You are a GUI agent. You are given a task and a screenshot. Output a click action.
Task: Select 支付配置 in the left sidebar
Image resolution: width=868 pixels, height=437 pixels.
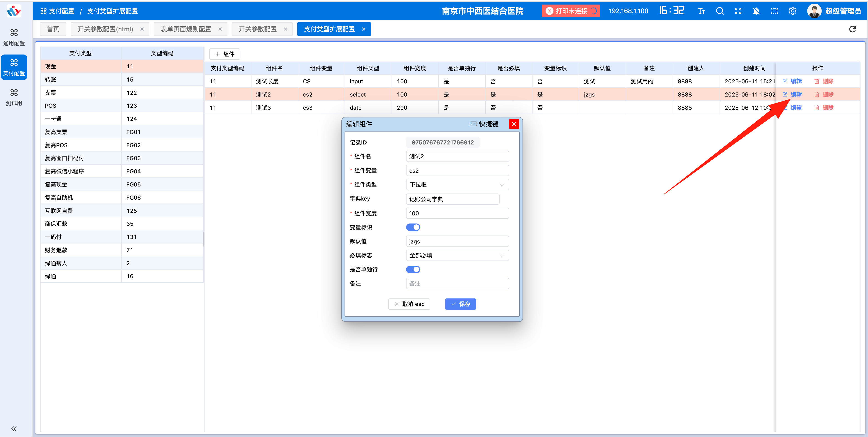click(x=14, y=67)
